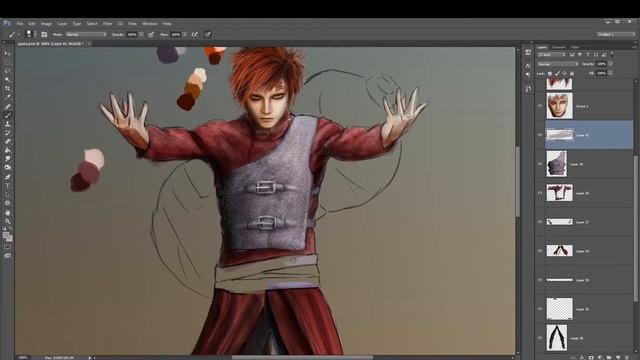The width and height of the screenshot is (640, 360).
Task: Toggle lock layer position
Action: [x=564, y=73]
